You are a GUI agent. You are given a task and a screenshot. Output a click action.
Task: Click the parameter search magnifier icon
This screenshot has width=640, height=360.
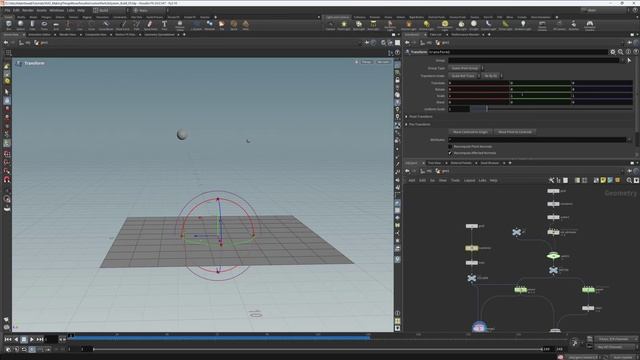tap(620, 52)
